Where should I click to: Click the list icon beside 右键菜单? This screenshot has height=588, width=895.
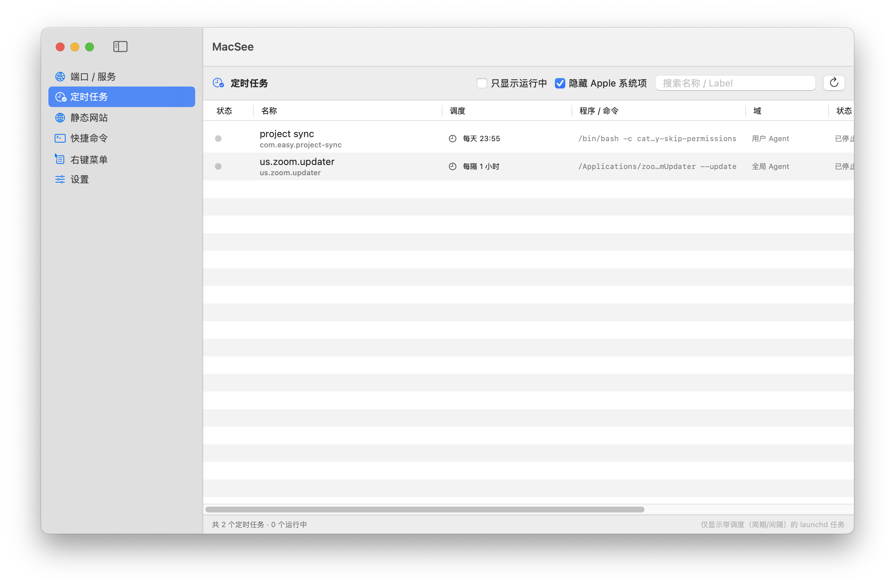click(x=60, y=159)
